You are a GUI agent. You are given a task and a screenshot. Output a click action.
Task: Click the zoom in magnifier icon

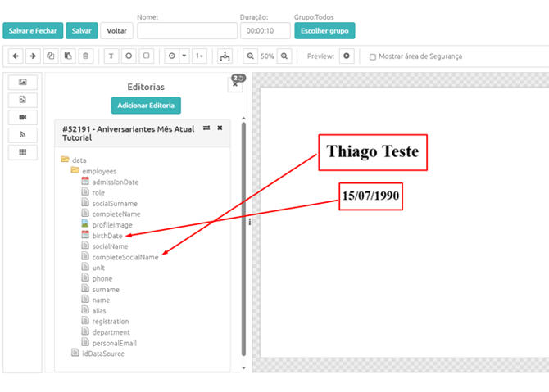pyautogui.click(x=284, y=56)
